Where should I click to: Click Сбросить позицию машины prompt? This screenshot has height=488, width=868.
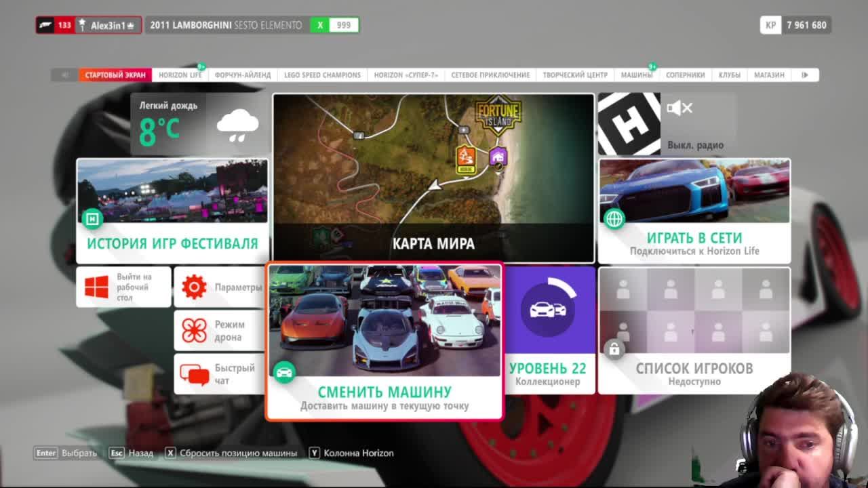[x=231, y=453]
